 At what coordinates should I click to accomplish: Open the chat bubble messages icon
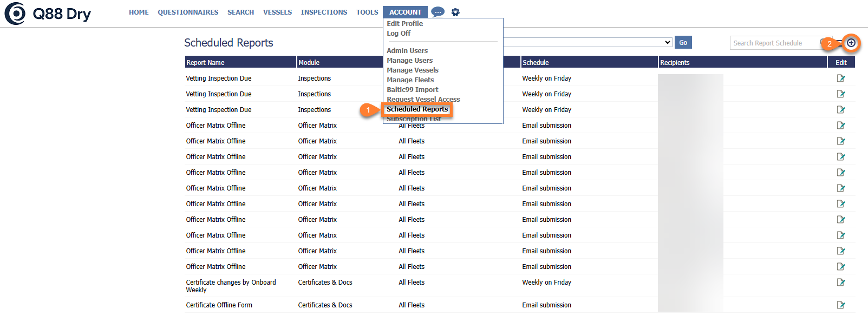coord(438,12)
